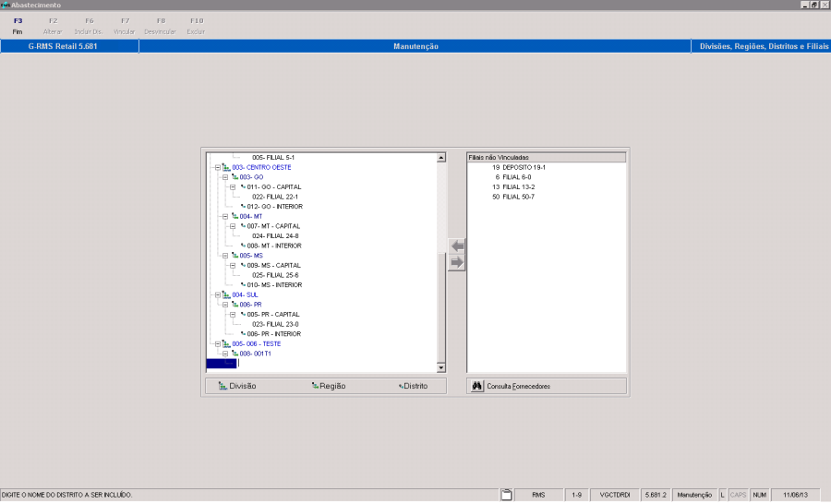
Task: Click the document icon in the status bar
Action: coord(507,495)
